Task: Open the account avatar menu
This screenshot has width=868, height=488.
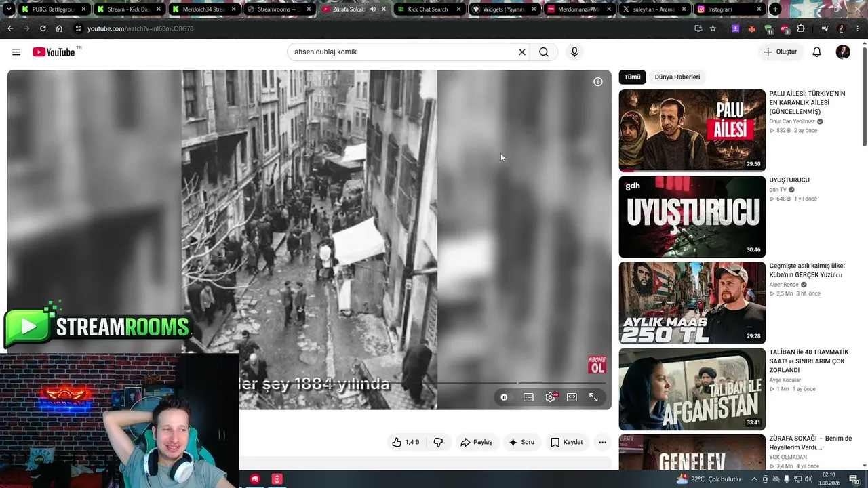Action: 843,52
